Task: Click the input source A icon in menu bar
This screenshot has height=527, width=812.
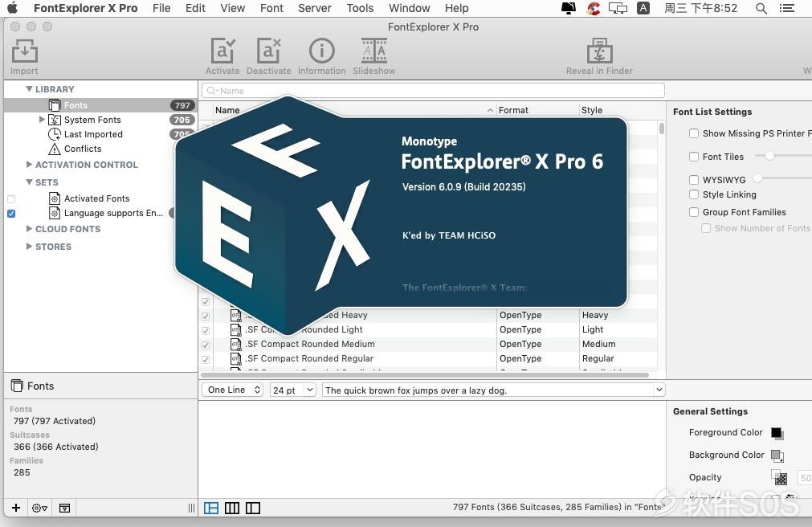Action: (x=643, y=8)
